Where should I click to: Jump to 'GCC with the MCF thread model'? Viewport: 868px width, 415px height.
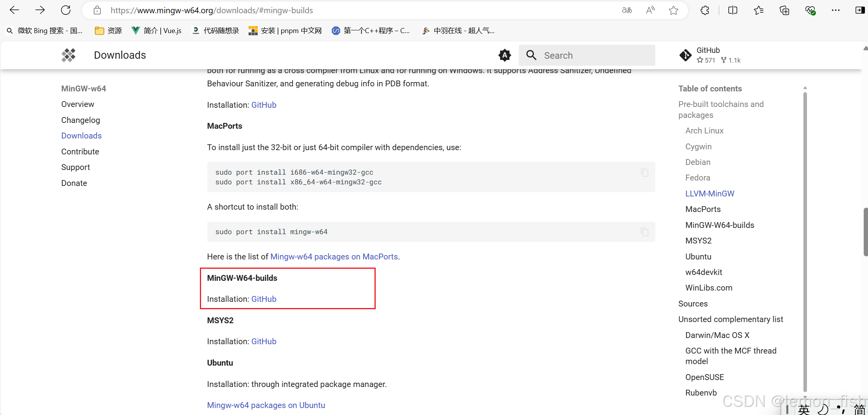(x=731, y=356)
